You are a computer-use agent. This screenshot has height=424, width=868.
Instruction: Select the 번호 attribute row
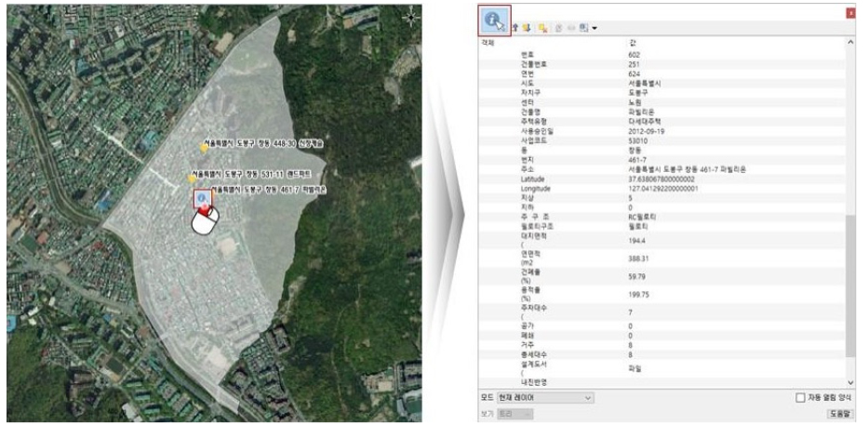661,55
